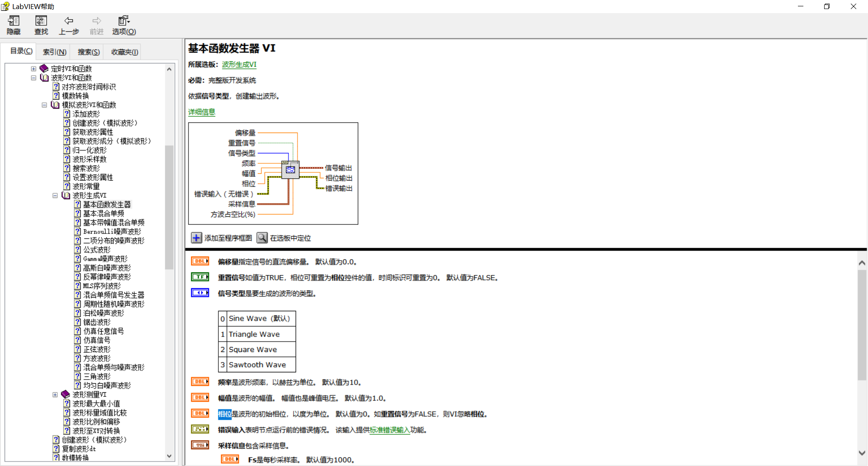
Task: Click the open book icon of 波形VI和函数
Action: (44, 78)
